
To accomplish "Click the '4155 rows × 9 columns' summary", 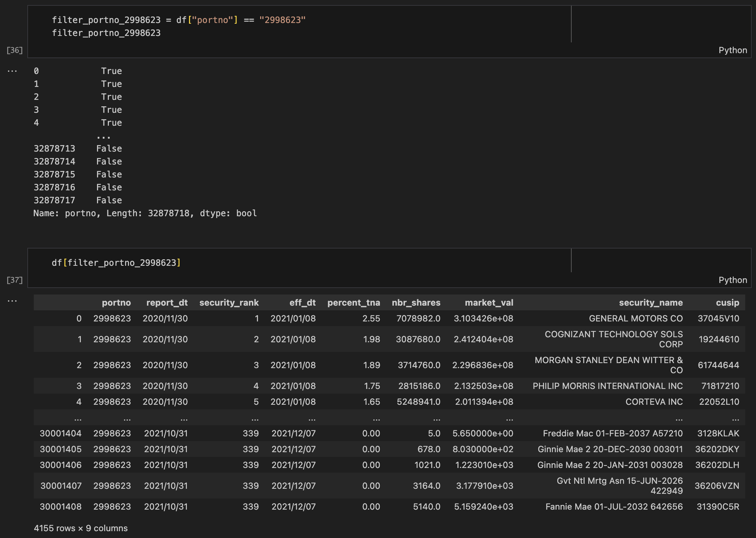I will click(81, 528).
